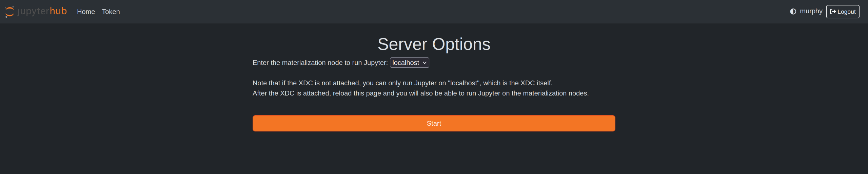Click the chevron arrow in node selector

coord(425,63)
